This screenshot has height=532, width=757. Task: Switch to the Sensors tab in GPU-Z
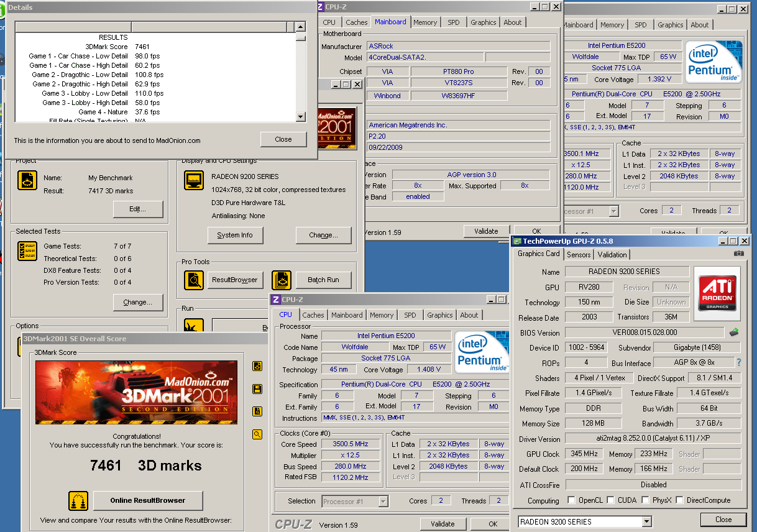point(579,254)
